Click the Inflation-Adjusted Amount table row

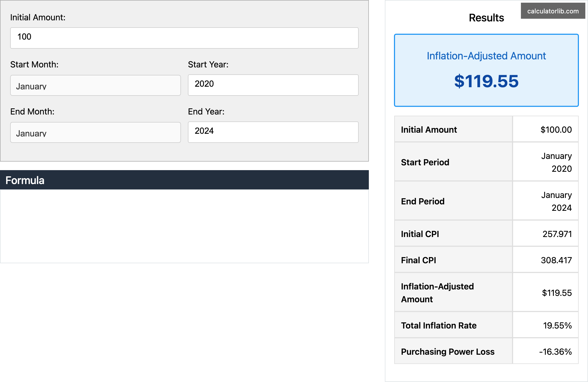486,292
